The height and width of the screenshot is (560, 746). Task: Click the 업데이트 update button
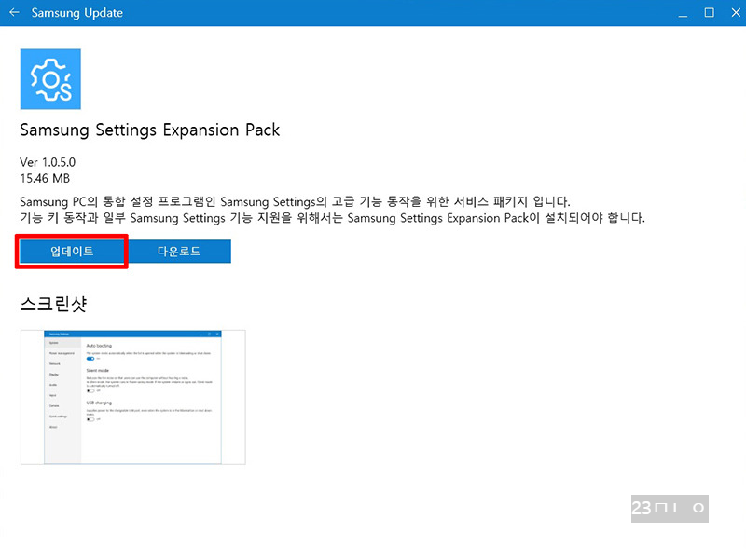(x=72, y=251)
